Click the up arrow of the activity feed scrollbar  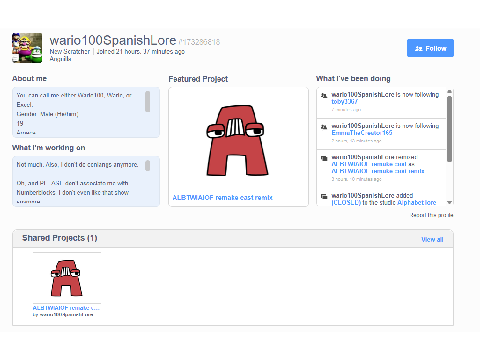tap(449, 92)
